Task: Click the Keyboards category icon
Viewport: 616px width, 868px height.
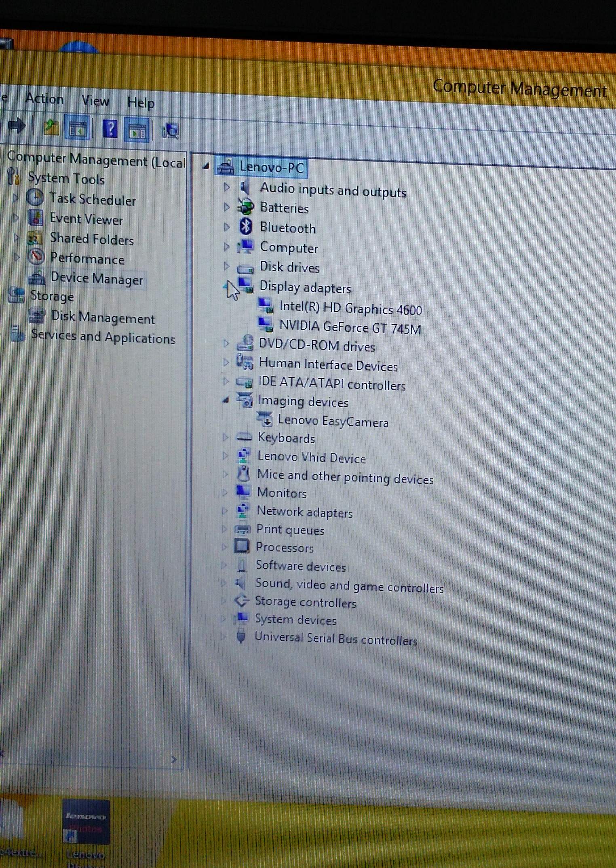Action: [x=243, y=437]
